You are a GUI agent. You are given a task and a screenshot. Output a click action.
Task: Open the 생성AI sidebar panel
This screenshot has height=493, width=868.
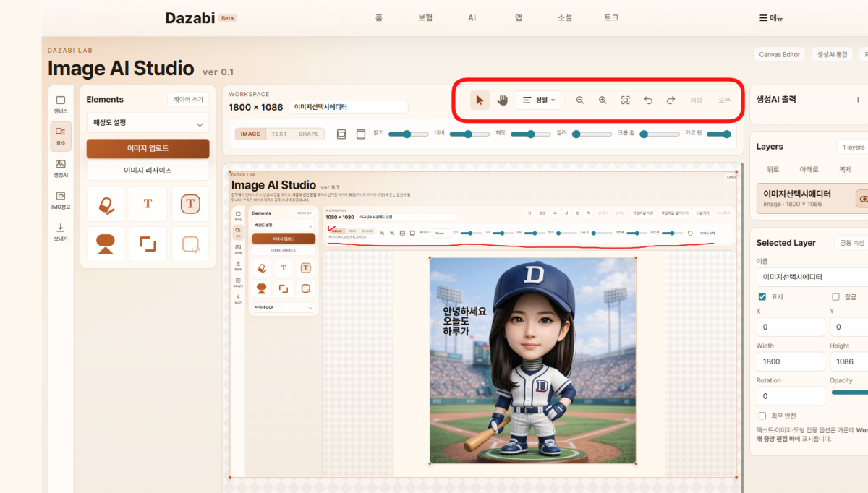pyautogui.click(x=61, y=168)
